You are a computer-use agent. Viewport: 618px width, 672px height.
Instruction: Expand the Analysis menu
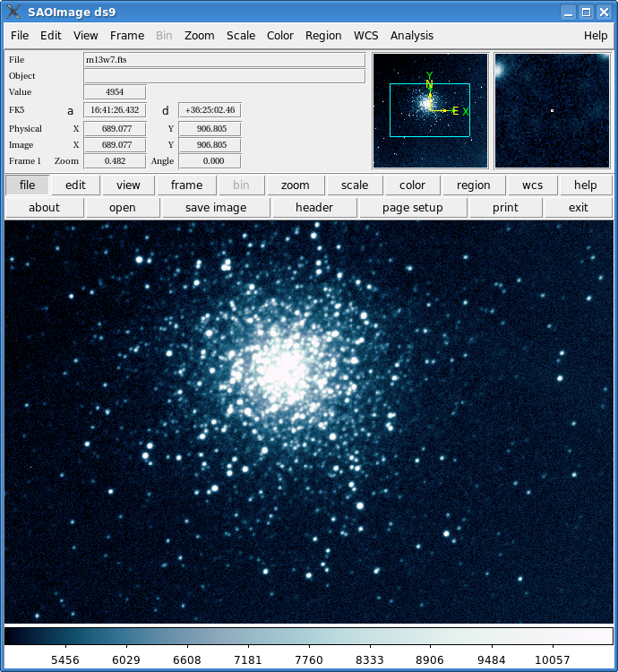pyautogui.click(x=411, y=36)
